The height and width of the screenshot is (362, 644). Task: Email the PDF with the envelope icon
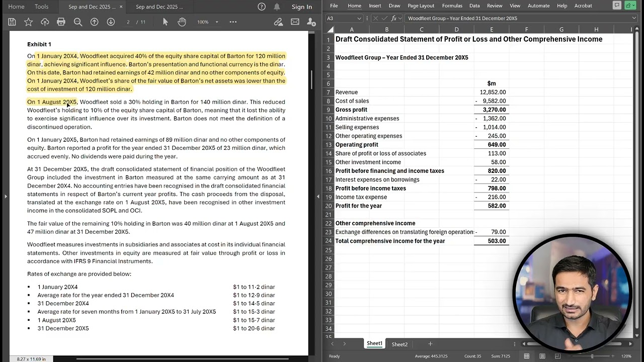(295, 22)
